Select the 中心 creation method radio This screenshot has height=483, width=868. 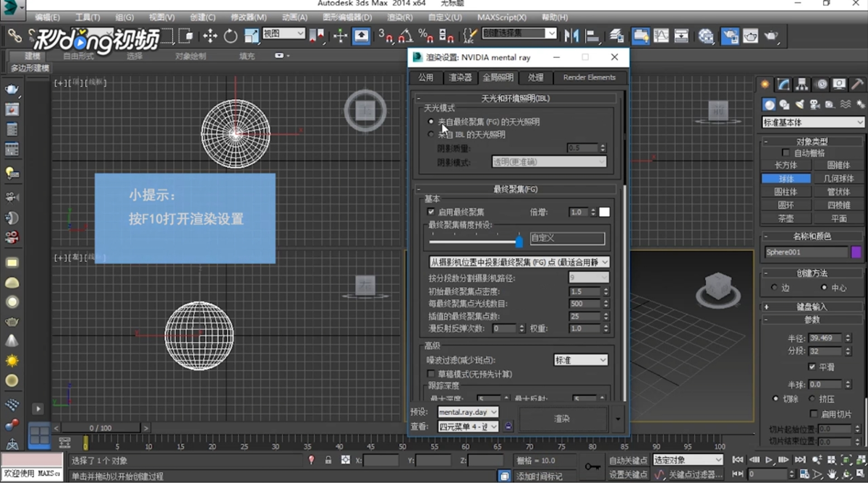point(823,288)
